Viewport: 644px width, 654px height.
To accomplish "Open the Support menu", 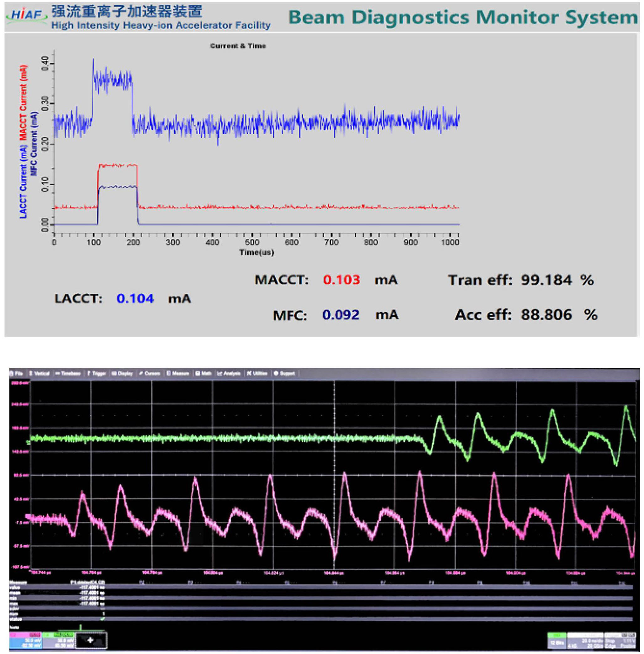I will (284, 373).
